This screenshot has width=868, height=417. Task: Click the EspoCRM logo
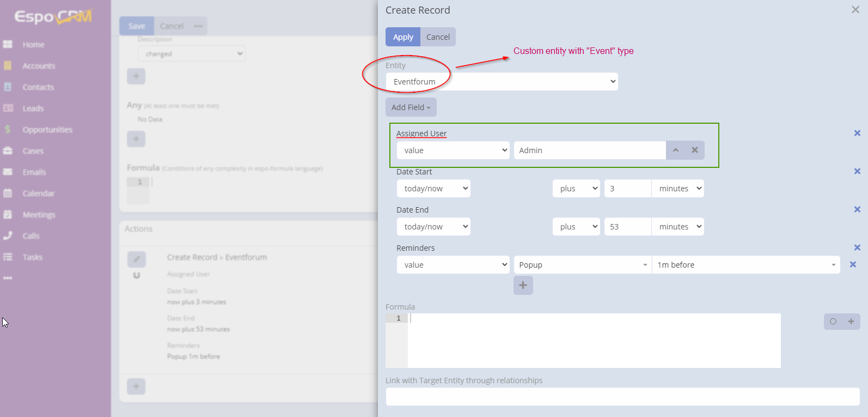[x=54, y=17]
